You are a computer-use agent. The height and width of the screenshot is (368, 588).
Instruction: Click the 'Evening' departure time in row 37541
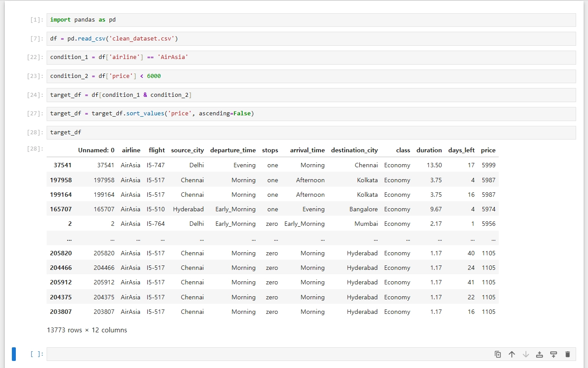(x=245, y=165)
